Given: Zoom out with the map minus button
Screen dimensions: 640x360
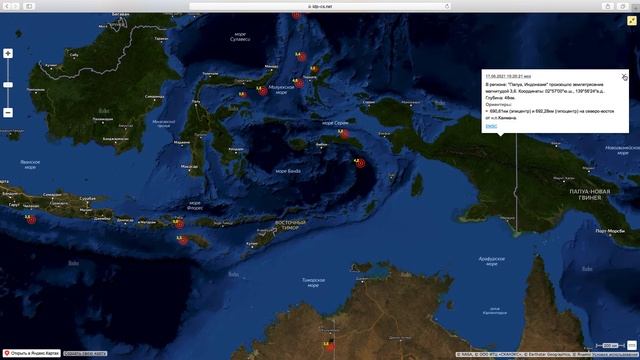Looking at the screenshot, I should [8, 113].
